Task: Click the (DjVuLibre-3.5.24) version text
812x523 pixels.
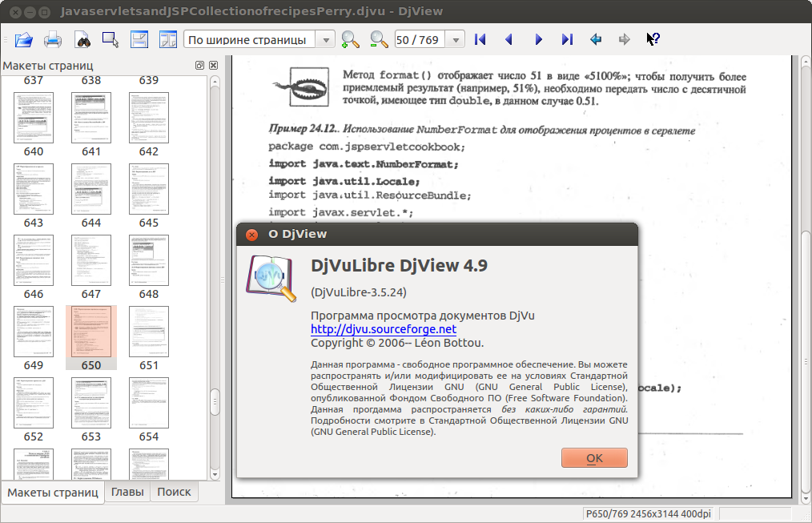Action: coord(359,292)
